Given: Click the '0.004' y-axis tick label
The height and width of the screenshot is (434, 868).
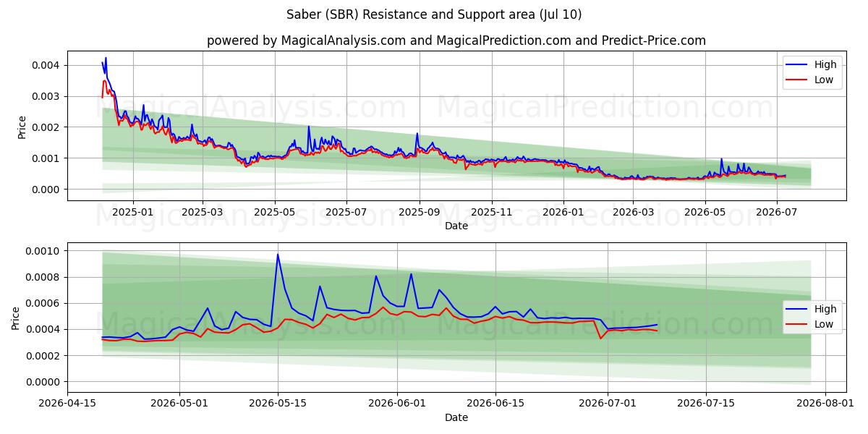Looking at the screenshot, I should (x=48, y=65).
